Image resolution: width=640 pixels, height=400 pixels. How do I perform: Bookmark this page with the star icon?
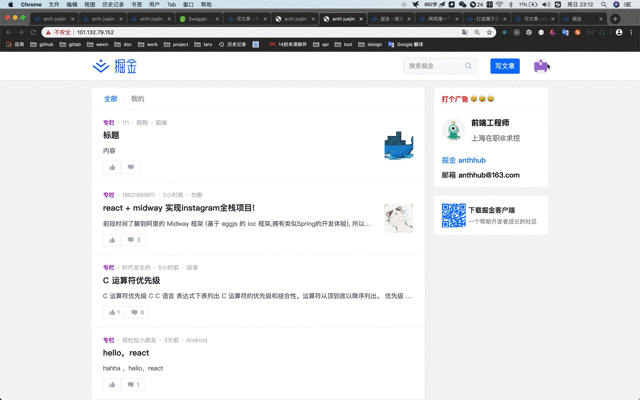489,32
